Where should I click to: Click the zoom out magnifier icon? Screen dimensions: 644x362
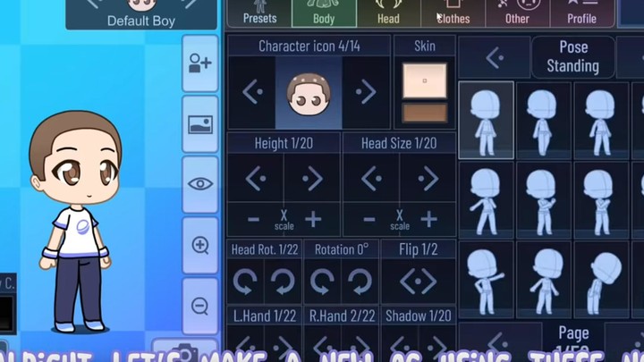pyautogui.click(x=199, y=306)
